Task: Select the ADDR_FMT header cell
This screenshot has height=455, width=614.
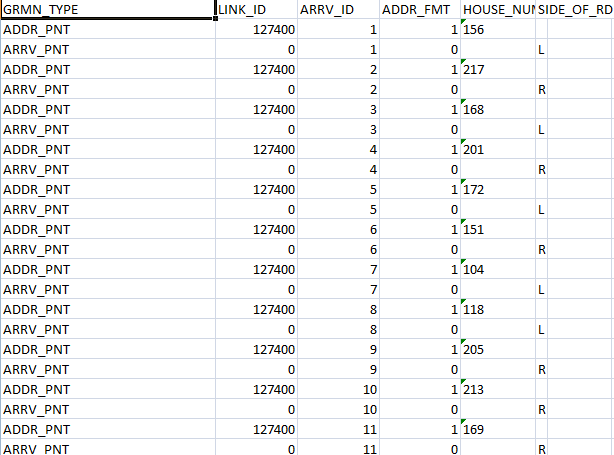Action: click(418, 9)
